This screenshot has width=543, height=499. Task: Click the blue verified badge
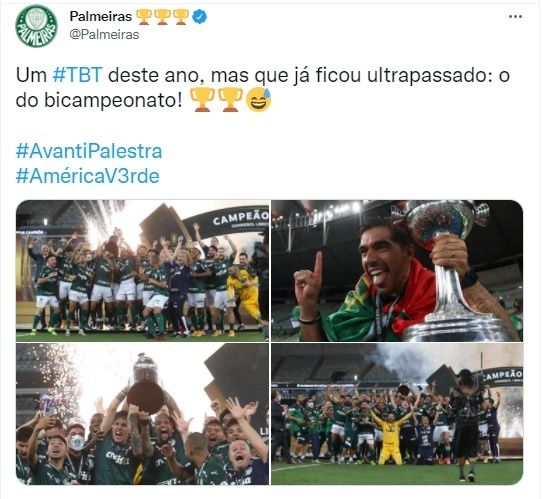tap(199, 17)
